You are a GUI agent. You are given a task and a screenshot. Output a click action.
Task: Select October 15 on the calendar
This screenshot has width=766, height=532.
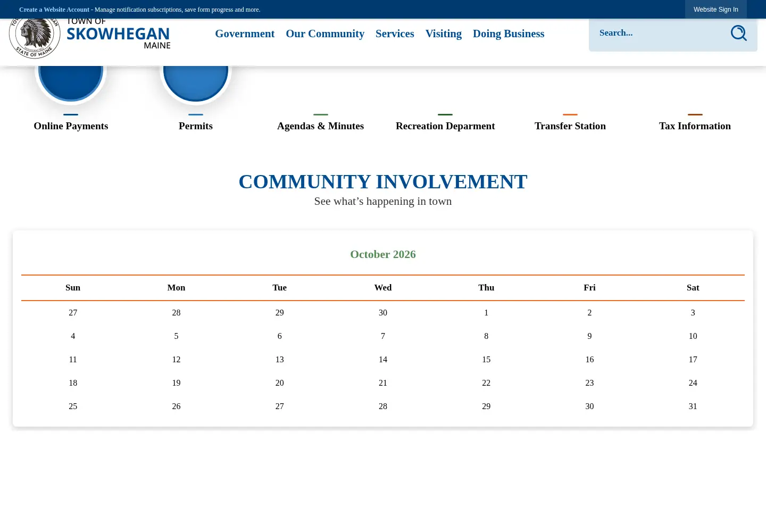[x=486, y=360]
